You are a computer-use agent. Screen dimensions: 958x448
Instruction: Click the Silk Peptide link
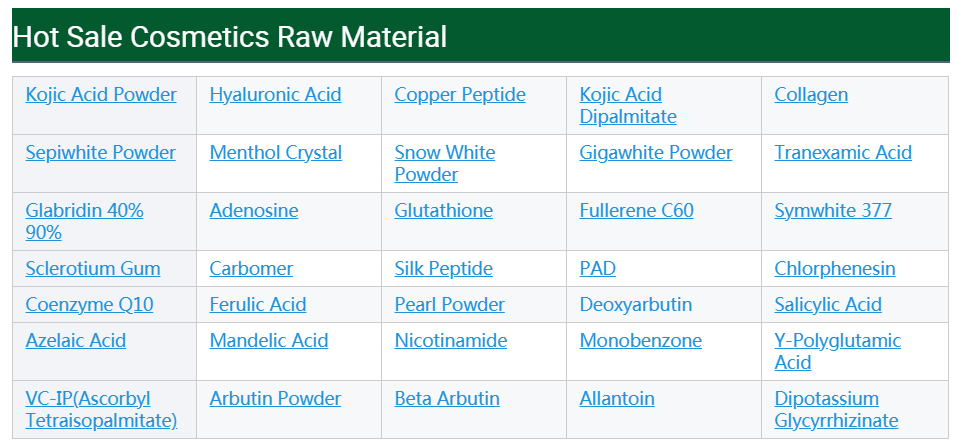pos(443,269)
